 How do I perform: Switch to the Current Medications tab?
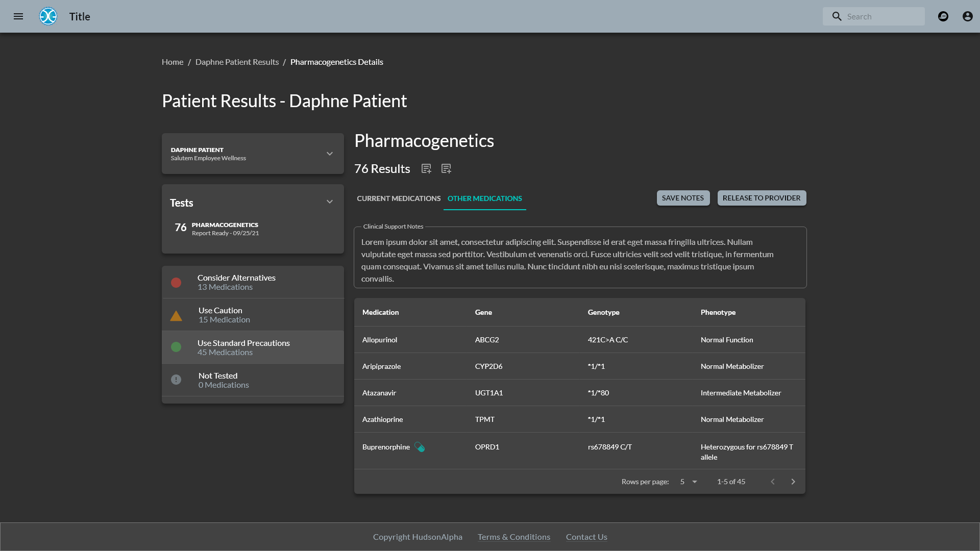pyautogui.click(x=399, y=198)
